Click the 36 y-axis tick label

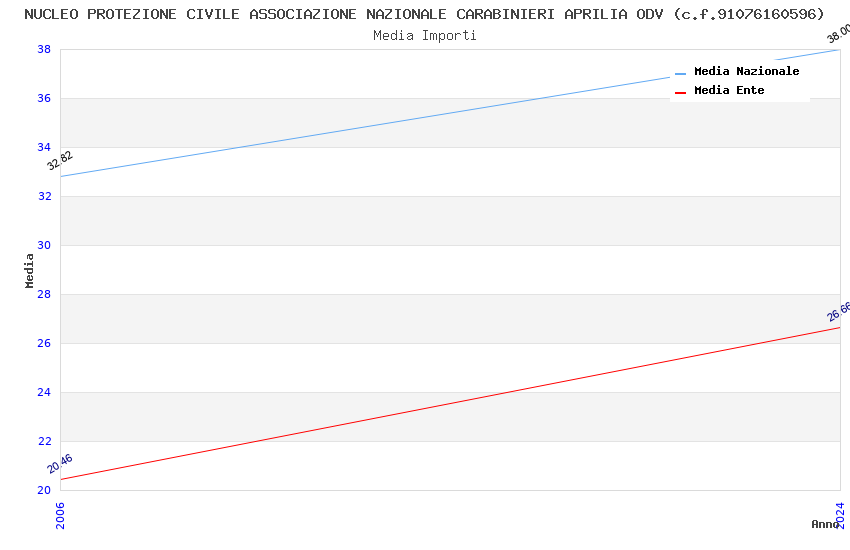click(x=44, y=99)
